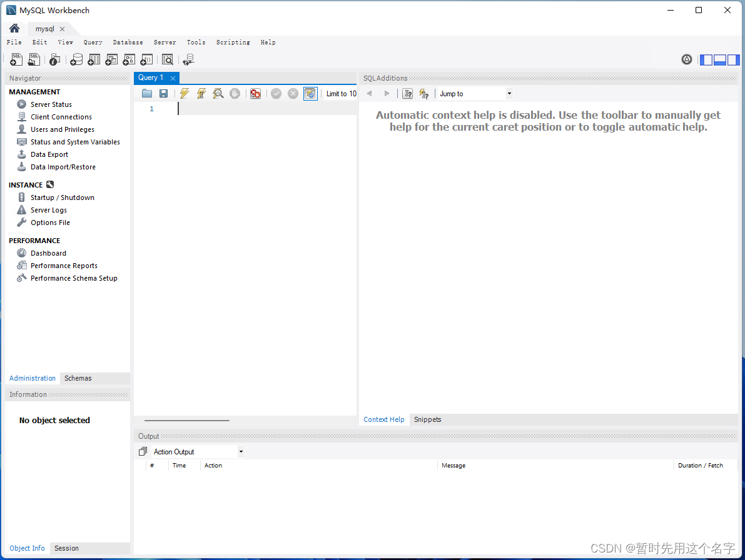Open the object inspector toolbar icon
Screen dimensions: 745x560
coord(54,59)
